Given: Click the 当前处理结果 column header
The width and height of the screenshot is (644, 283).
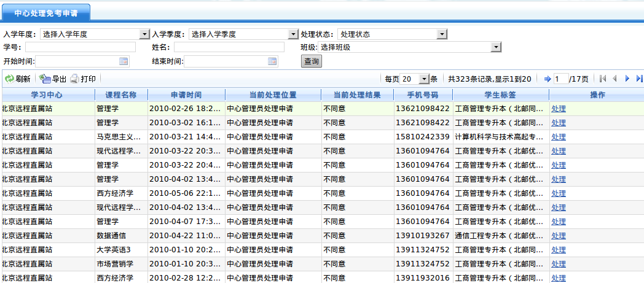Looking at the screenshot, I should tap(357, 95).
